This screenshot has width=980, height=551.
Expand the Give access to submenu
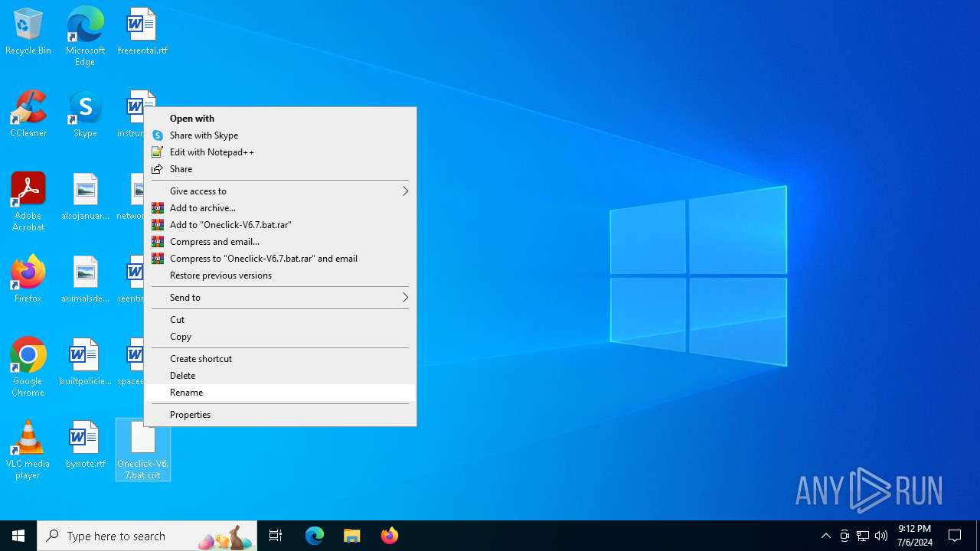[x=280, y=191]
